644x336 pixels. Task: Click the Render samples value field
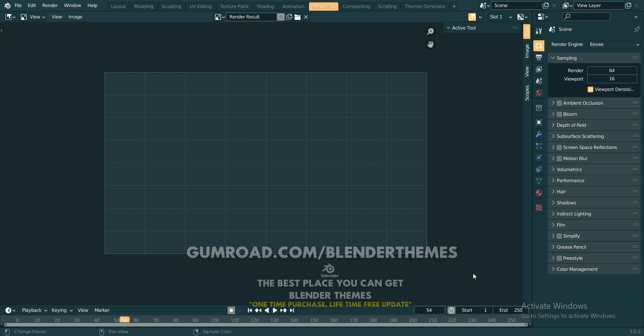(612, 70)
